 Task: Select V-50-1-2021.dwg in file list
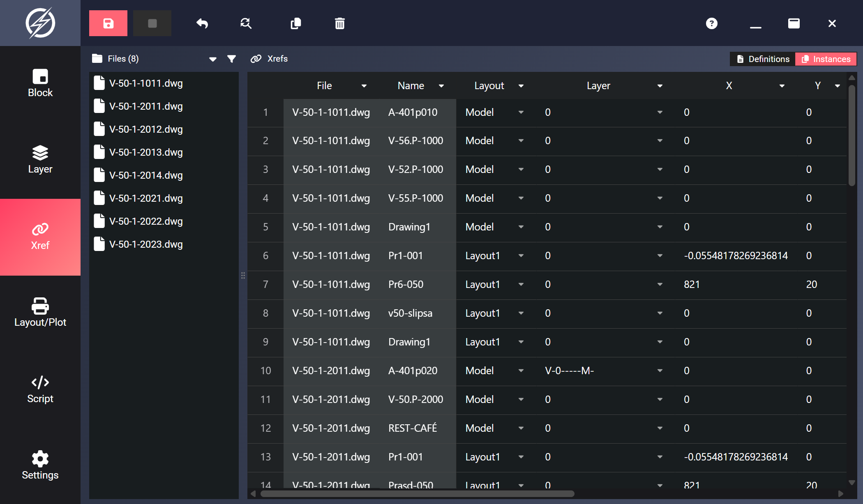coord(164,198)
